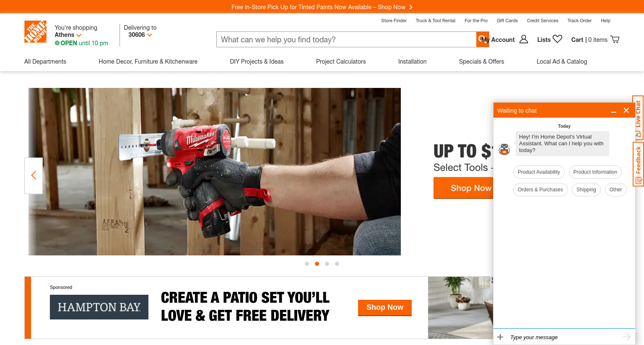Viewport: 644px width, 345px height.
Task: Open the All Departments menu
Action: tap(45, 62)
